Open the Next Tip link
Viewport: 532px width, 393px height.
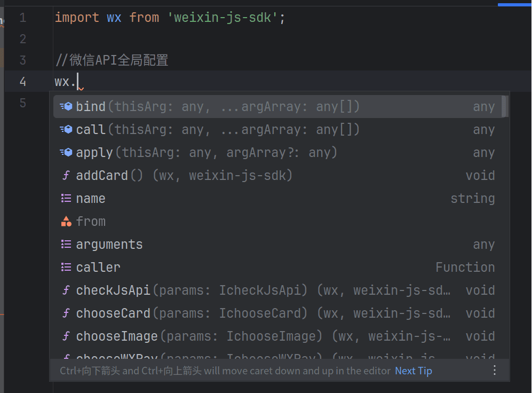point(413,371)
